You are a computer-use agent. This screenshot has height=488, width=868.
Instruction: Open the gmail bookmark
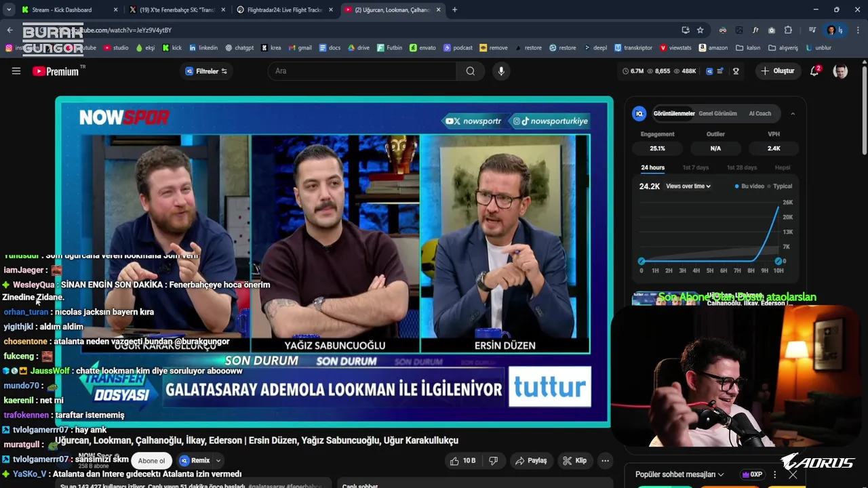[300, 47]
